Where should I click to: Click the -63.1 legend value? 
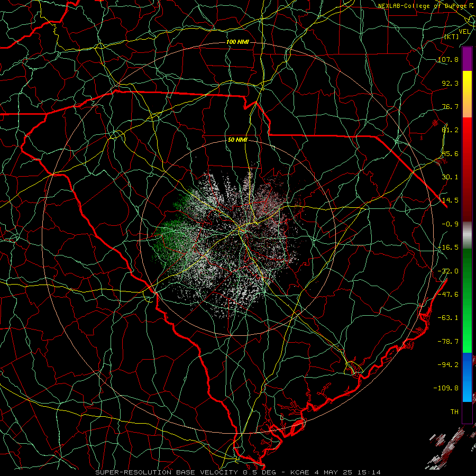point(448,318)
